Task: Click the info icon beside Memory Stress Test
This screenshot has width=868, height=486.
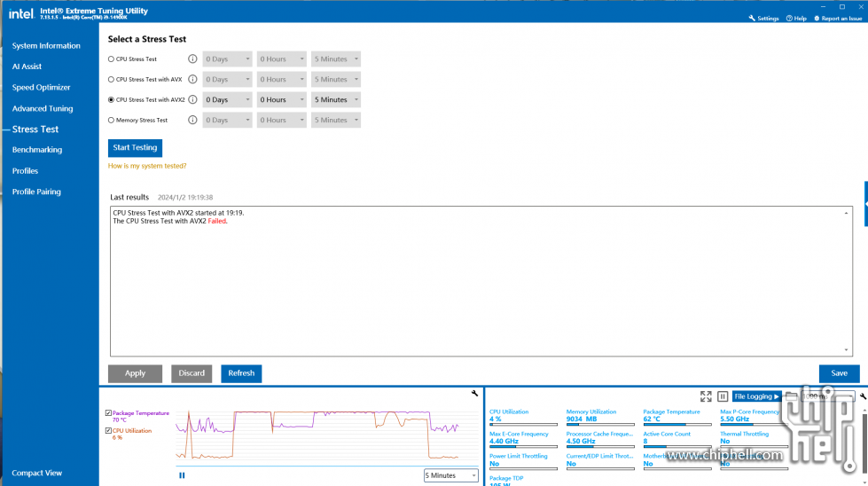Action: pos(192,120)
